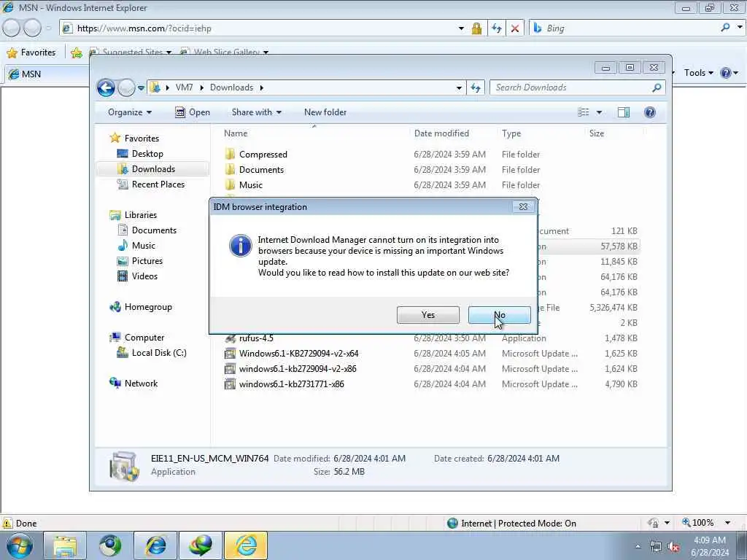Select the rufus-4.5 application file

tap(256, 338)
